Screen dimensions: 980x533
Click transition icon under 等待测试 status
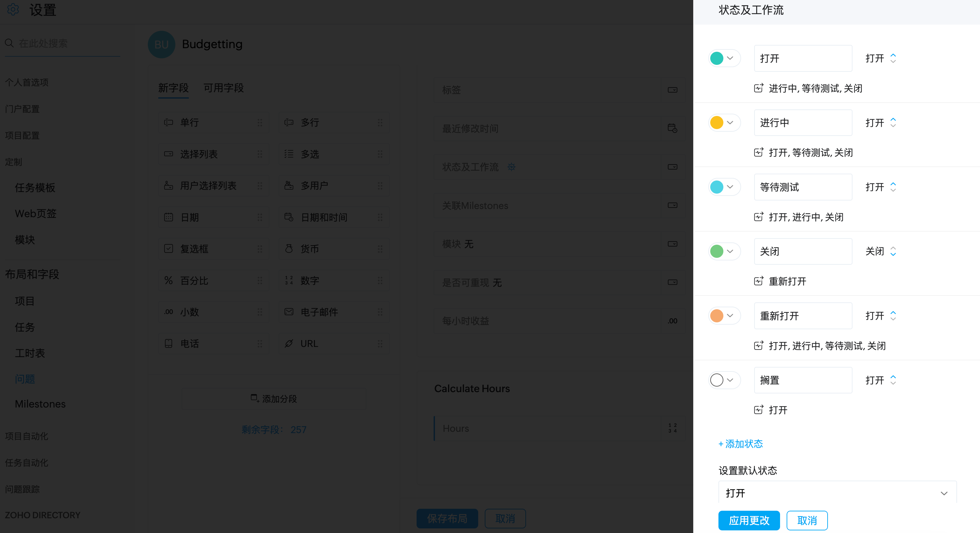tap(758, 217)
